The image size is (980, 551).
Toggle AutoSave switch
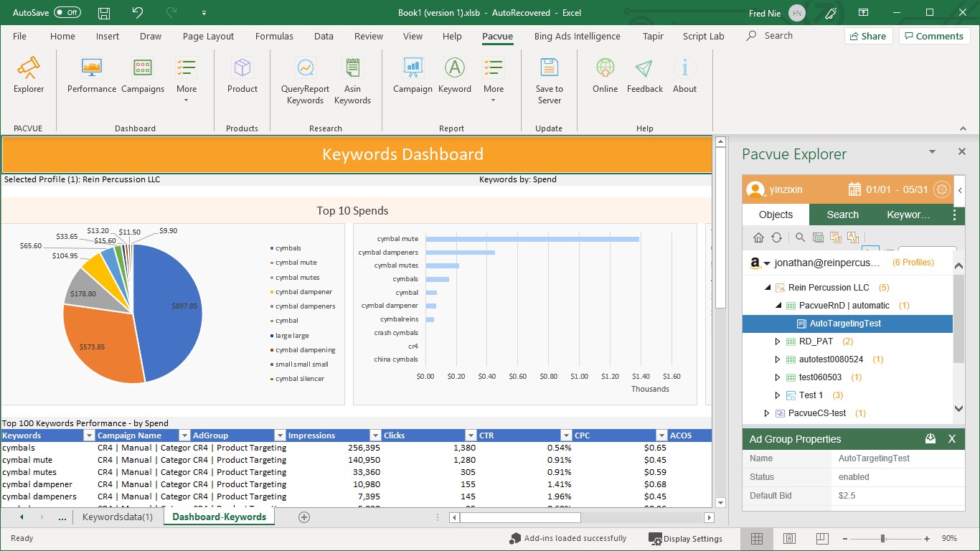[67, 13]
